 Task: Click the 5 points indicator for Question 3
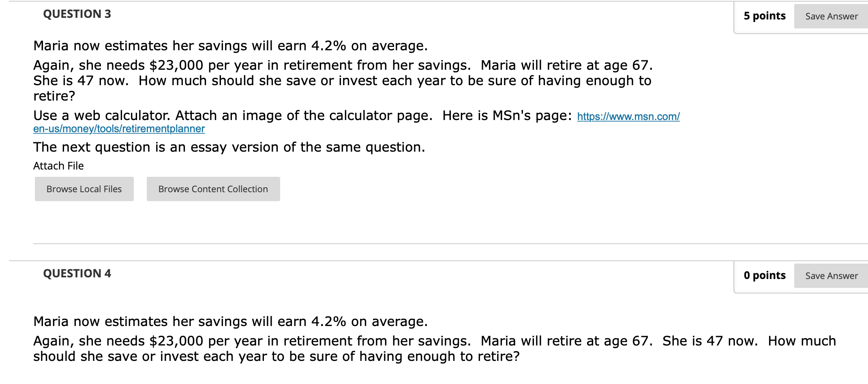click(x=764, y=16)
